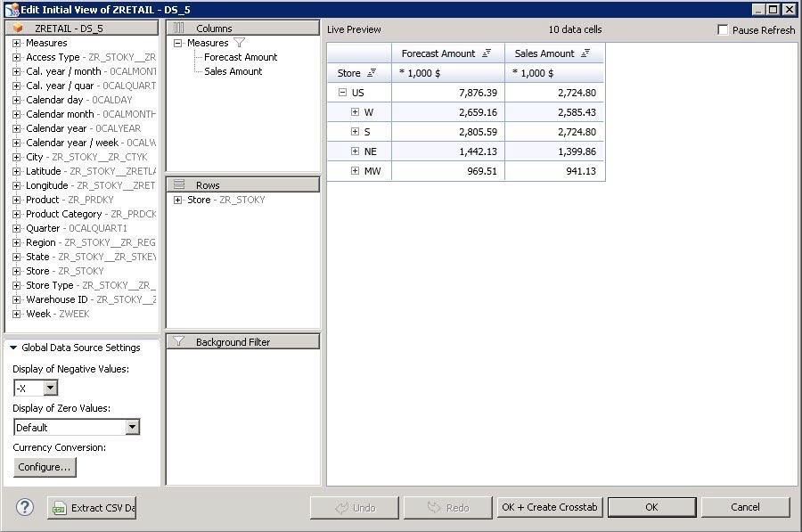Select Forecast Amount under Measures columns

tap(241, 57)
